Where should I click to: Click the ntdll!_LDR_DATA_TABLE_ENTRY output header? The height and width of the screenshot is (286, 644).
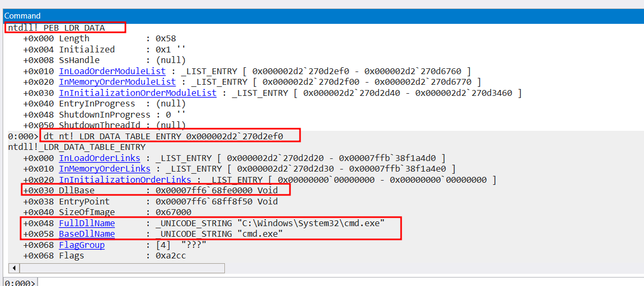76,147
